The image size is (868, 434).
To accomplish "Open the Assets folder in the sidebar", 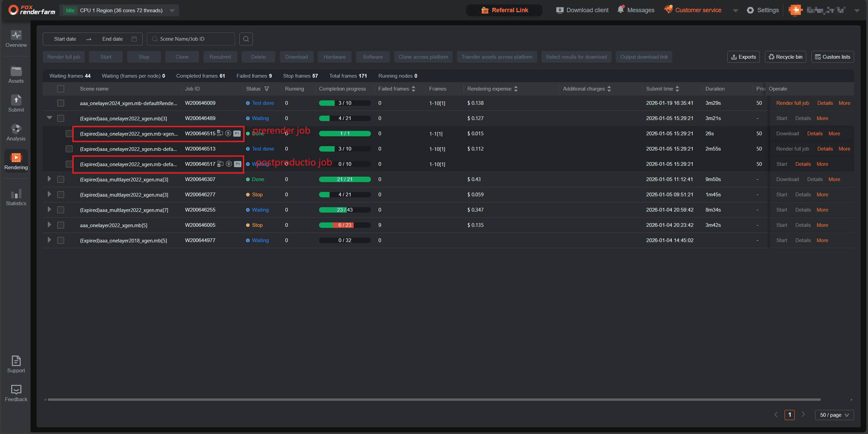I will tap(16, 72).
